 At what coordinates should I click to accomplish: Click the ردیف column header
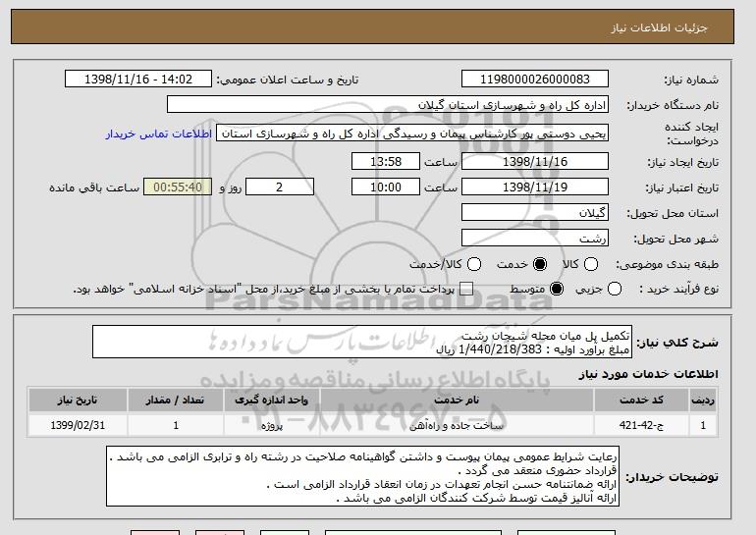pyautogui.click(x=703, y=401)
